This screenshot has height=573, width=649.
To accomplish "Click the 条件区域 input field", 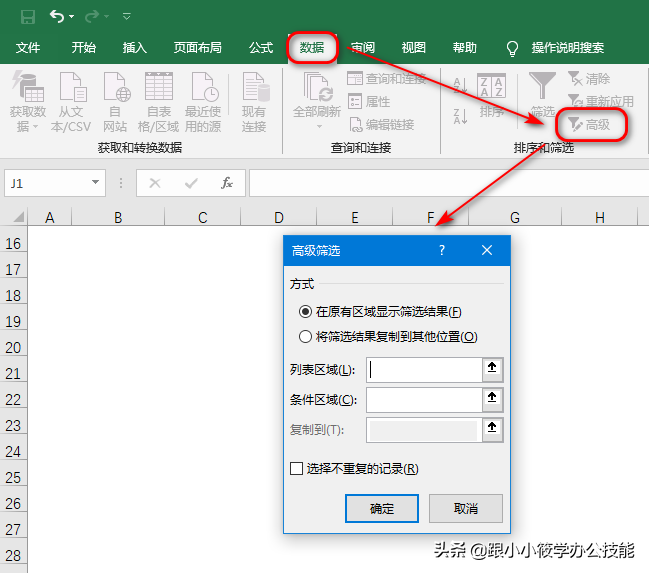I will 425,400.
